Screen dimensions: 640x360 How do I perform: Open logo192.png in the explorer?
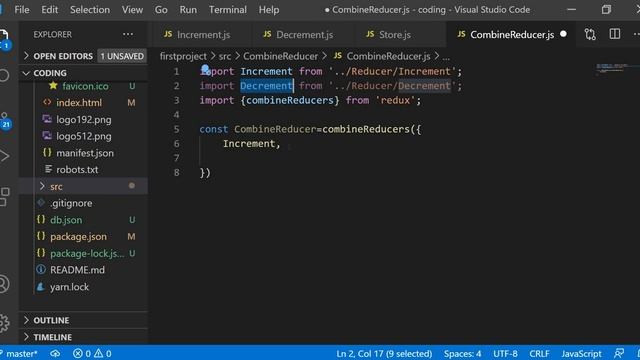[84, 120]
